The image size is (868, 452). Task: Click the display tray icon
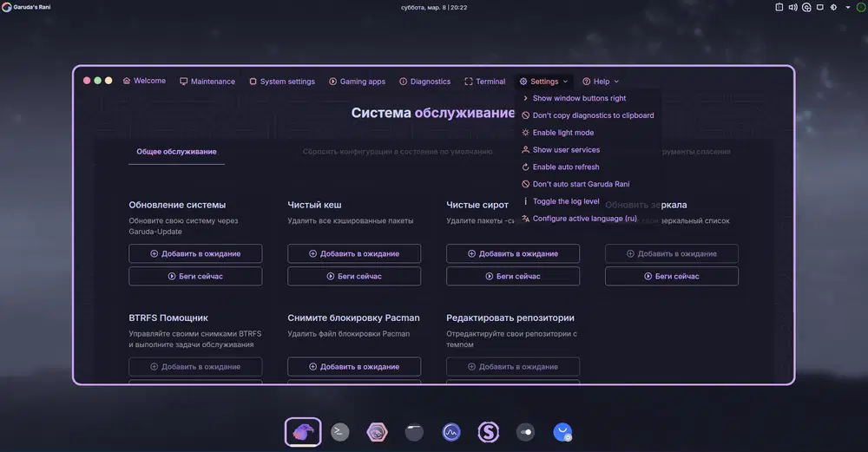pyautogui.click(x=820, y=7)
